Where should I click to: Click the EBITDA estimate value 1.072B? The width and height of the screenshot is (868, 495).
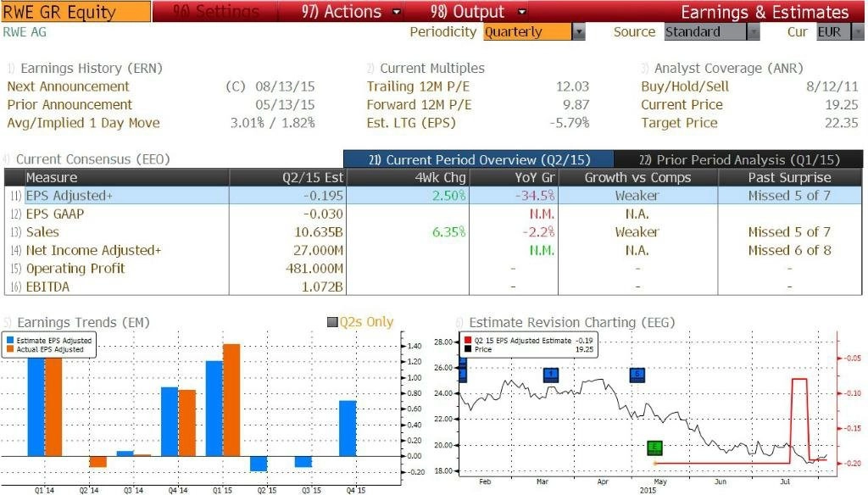click(322, 286)
